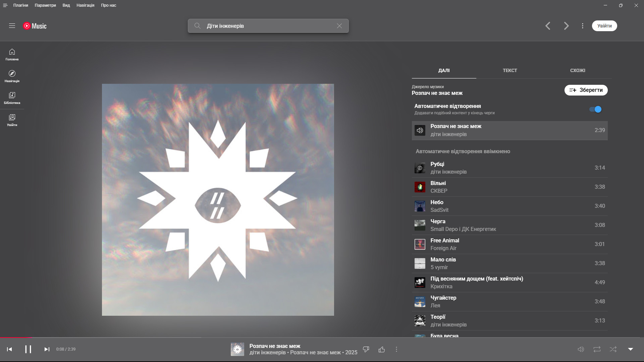Click the YouTube Music logo
This screenshot has height=362, width=644.
tap(35, 26)
